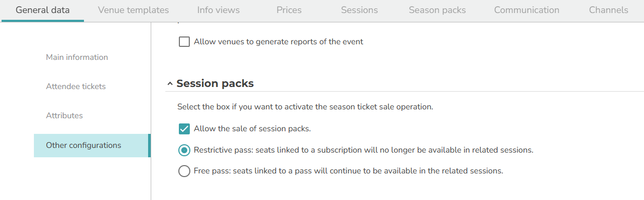The image size is (644, 200).
Task: Enable venues to generate event reports checkbox
Action: (184, 42)
